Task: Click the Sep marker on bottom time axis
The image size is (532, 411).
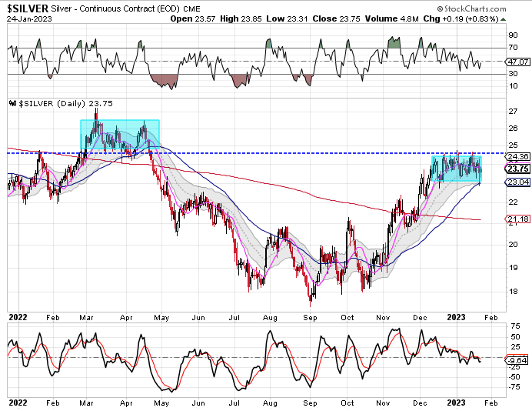Action: [309, 402]
